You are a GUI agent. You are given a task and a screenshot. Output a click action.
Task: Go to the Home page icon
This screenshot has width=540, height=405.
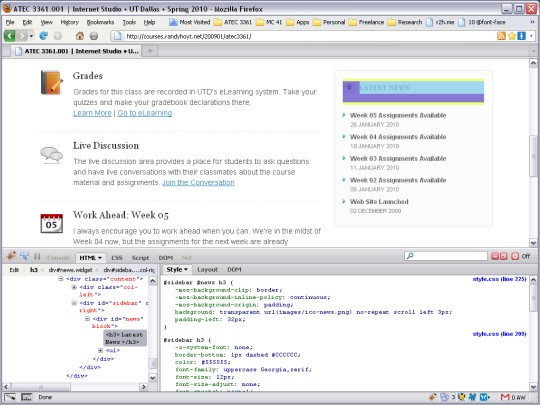point(80,35)
